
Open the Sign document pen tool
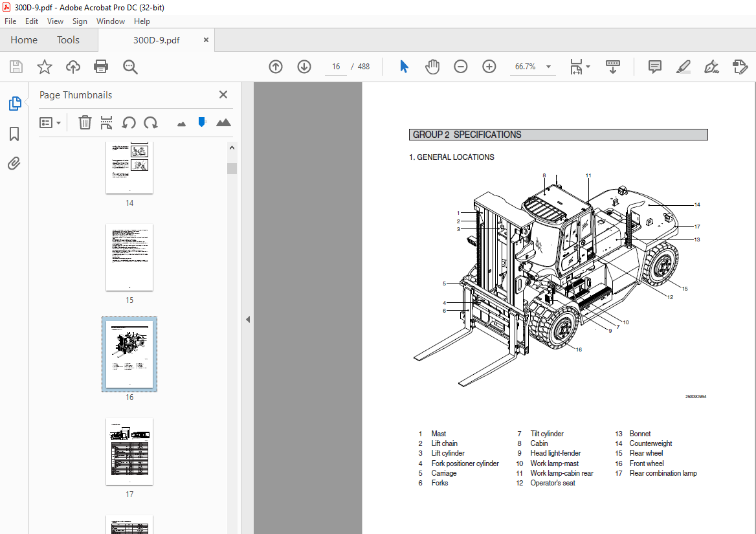pyautogui.click(x=711, y=67)
